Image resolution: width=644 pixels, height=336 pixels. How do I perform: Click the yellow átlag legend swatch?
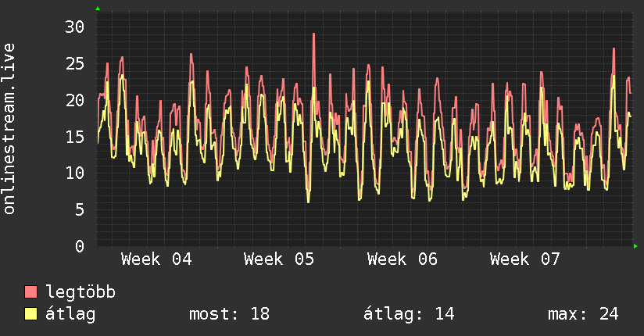point(30,314)
